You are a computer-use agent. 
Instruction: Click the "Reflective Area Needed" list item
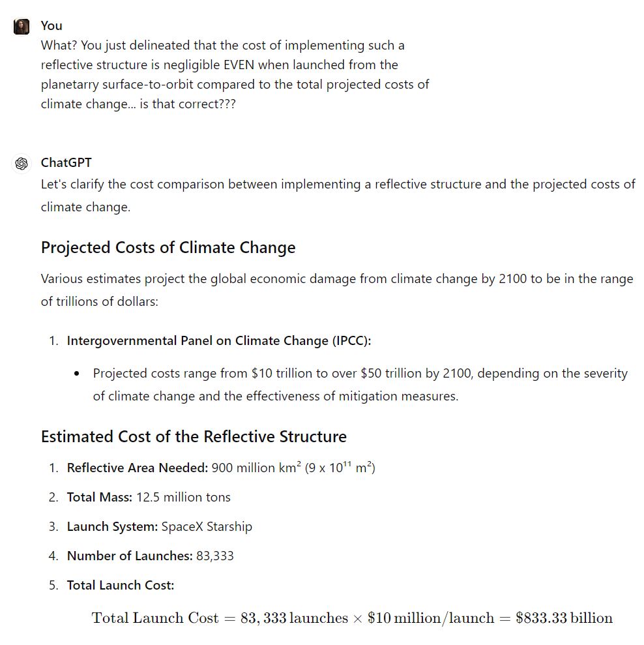pos(220,468)
